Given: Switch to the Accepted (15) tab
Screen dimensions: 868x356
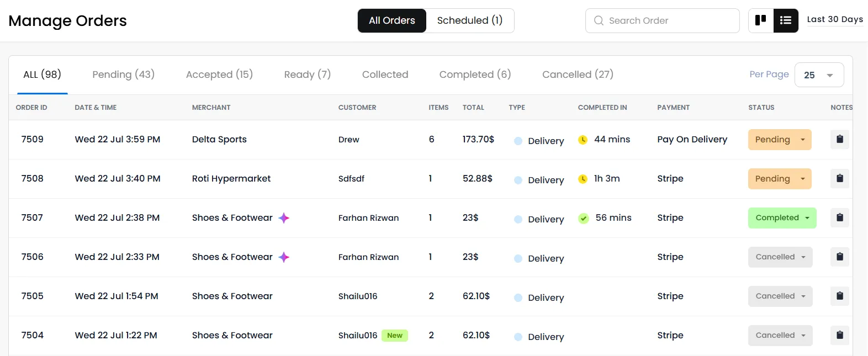Looking at the screenshot, I should (x=219, y=75).
